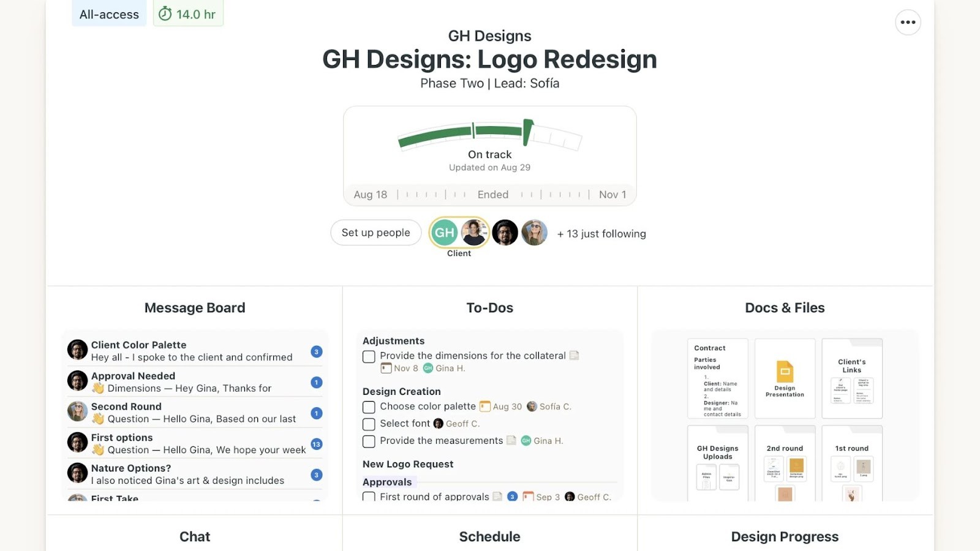Open the Contract document card
The image size is (980, 551).
click(717, 378)
